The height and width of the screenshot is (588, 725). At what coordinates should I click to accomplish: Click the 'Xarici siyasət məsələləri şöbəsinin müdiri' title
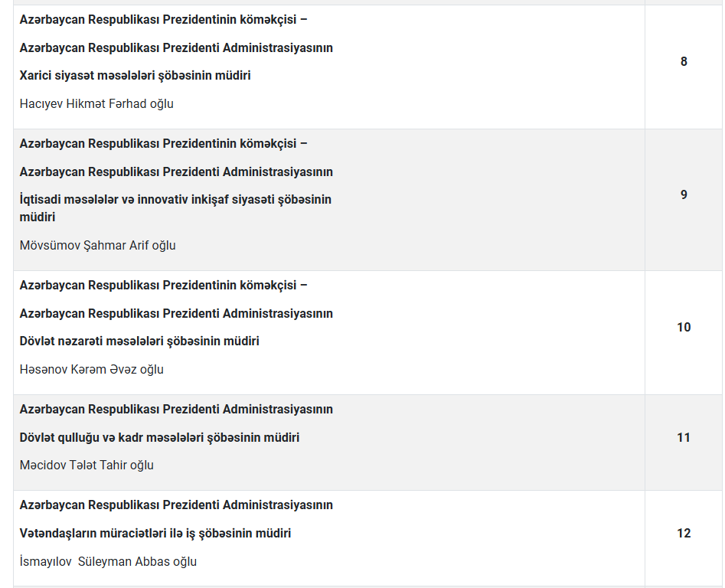(135, 75)
